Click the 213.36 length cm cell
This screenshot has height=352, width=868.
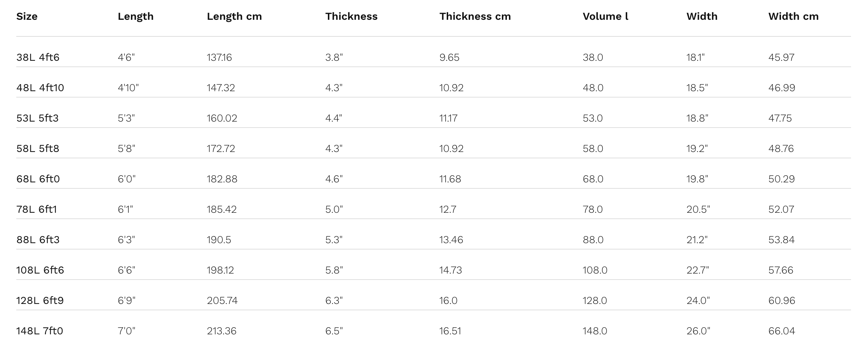click(221, 331)
